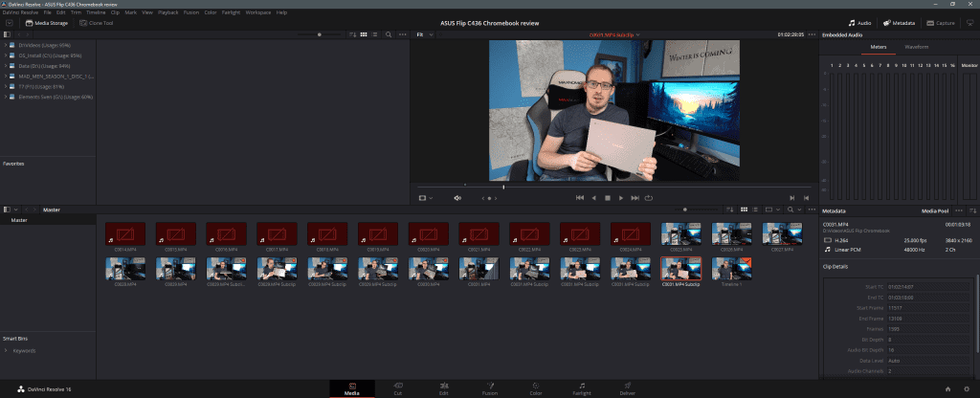This screenshot has width=980, height=398.
Task: Click media storage sort order icon
Action: coord(352,34)
